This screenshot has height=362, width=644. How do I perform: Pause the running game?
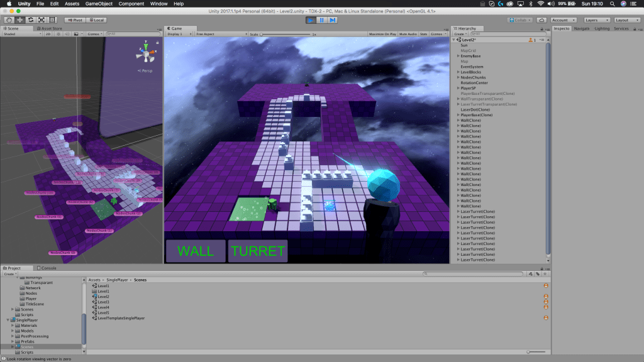321,20
